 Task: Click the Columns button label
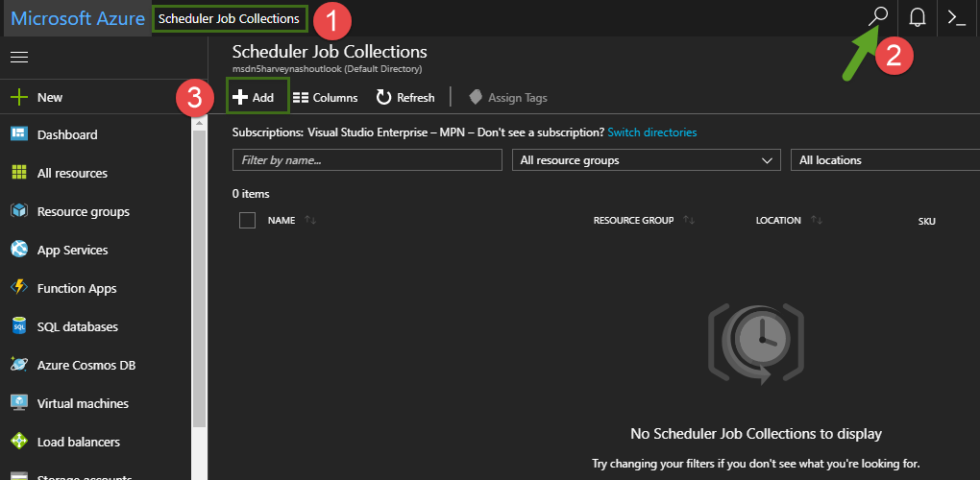[x=335, y=98]
